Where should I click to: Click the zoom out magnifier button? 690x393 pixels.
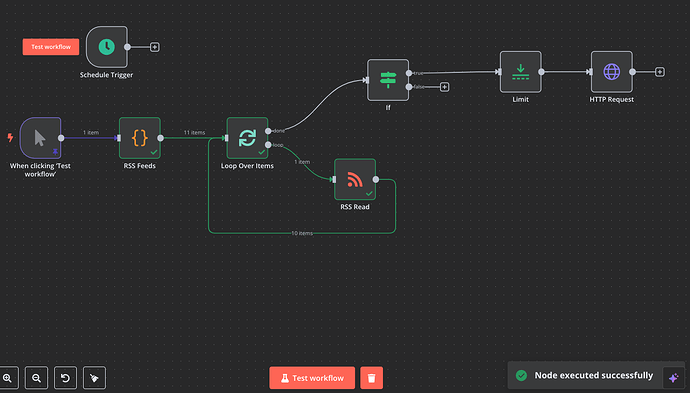click(37, 378)
